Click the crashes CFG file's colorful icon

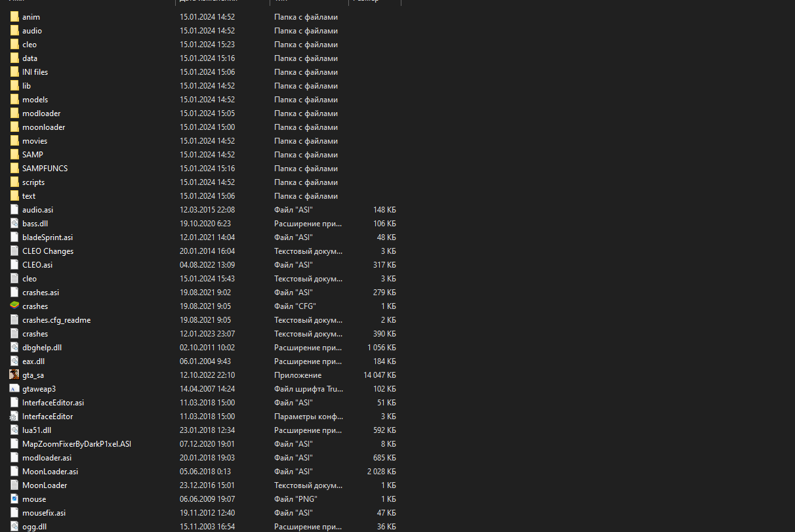point(14,306)
